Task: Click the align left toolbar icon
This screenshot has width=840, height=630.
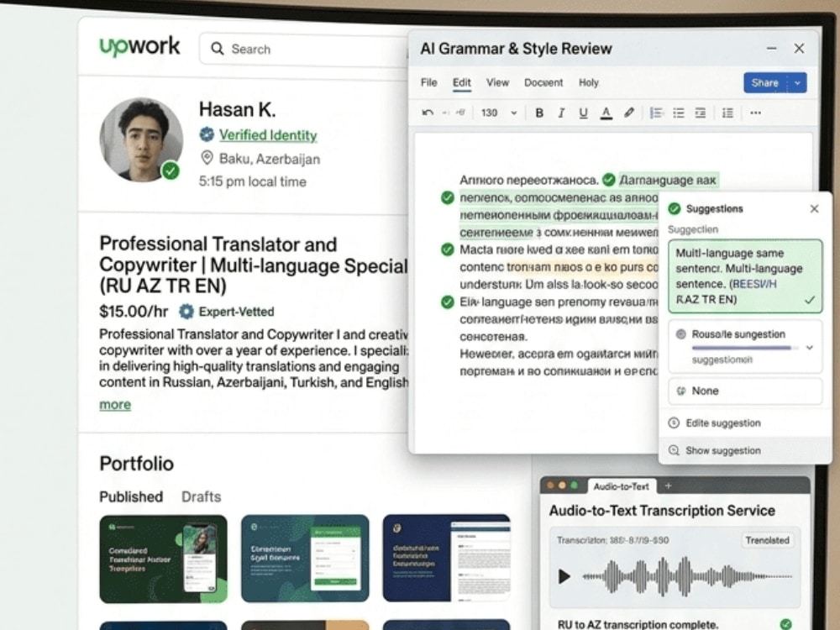Action: [656, 113]
